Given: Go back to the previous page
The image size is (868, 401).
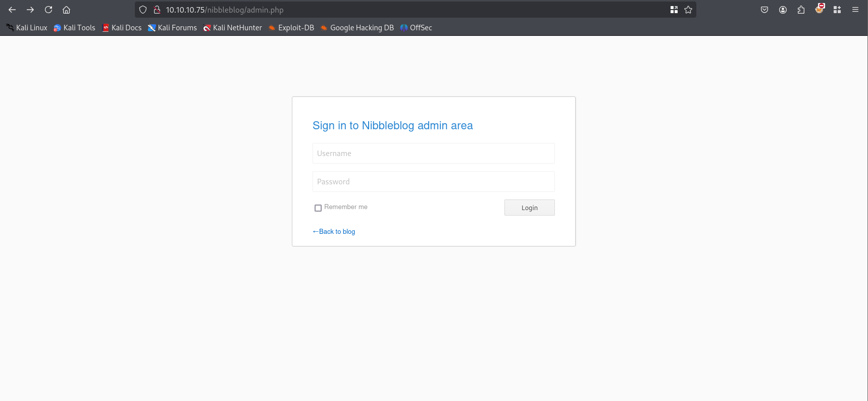Looking at the screenshot, I should (12, 10).
